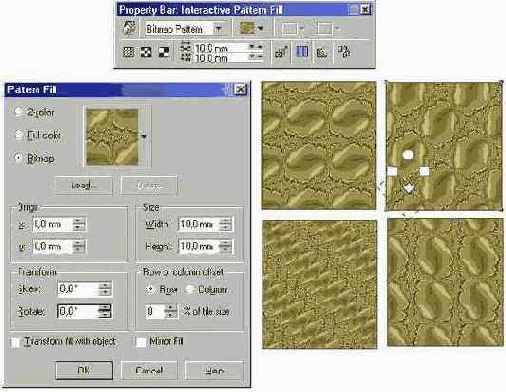Select the Column offset radio button
Image resolution: width=506 pixels, height=392 pixels.
[x=189, y=289]
